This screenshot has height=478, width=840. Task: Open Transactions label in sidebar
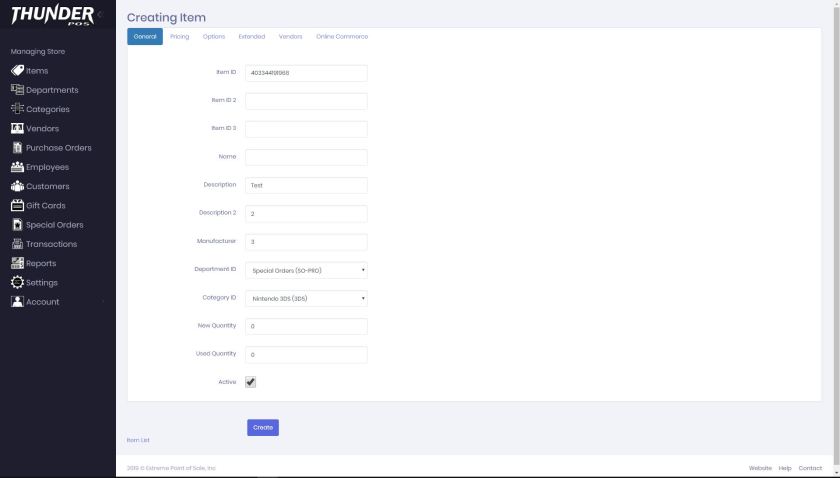coord(51,244)
